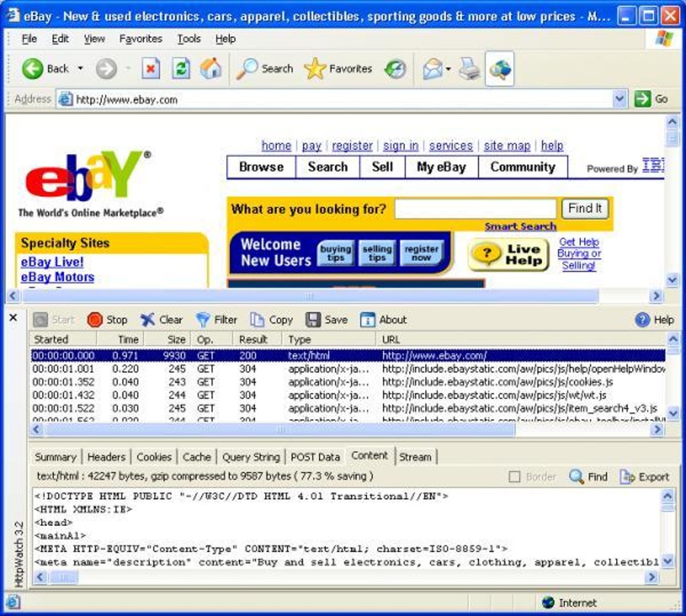The width and height of the screenshot is (686, 616).
Task: Switch to the Query String tab
Action: [x=251, y=457]
